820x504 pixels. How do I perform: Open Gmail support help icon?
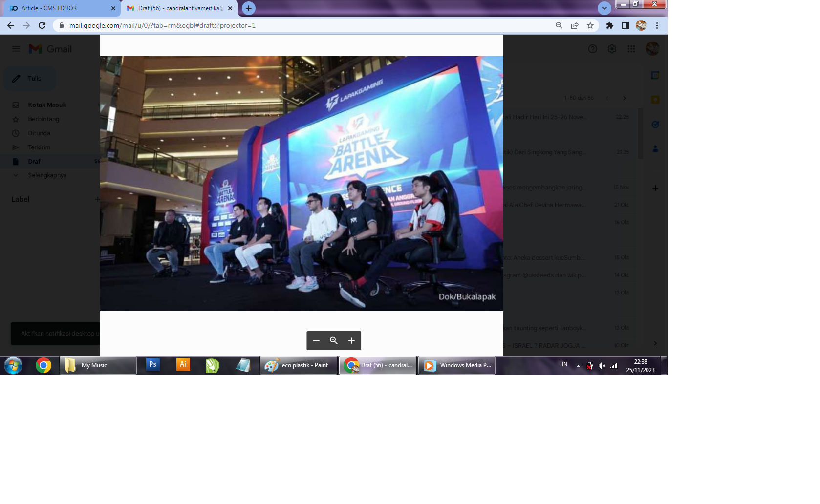click(593, 49)
